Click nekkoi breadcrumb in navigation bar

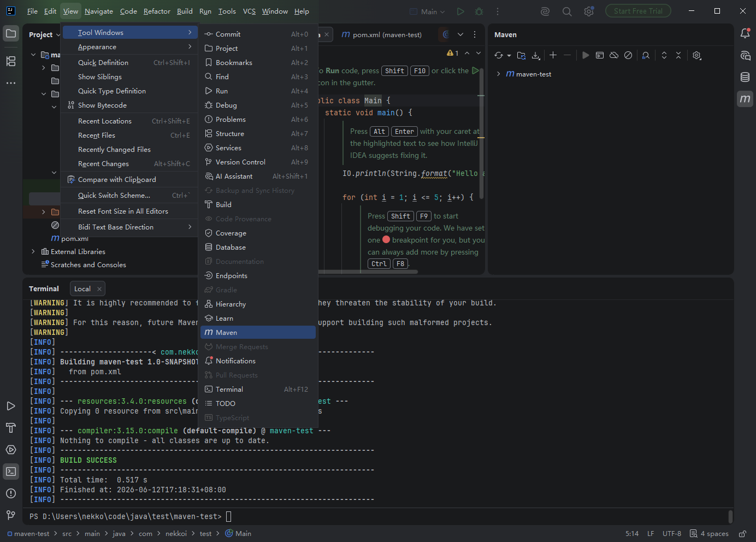point(176,533)
